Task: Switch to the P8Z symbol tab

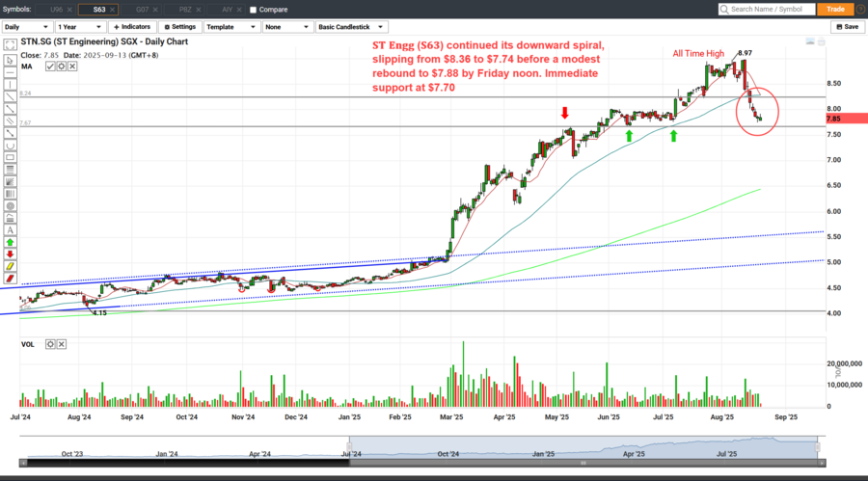Action: click(x=185, y=10)
